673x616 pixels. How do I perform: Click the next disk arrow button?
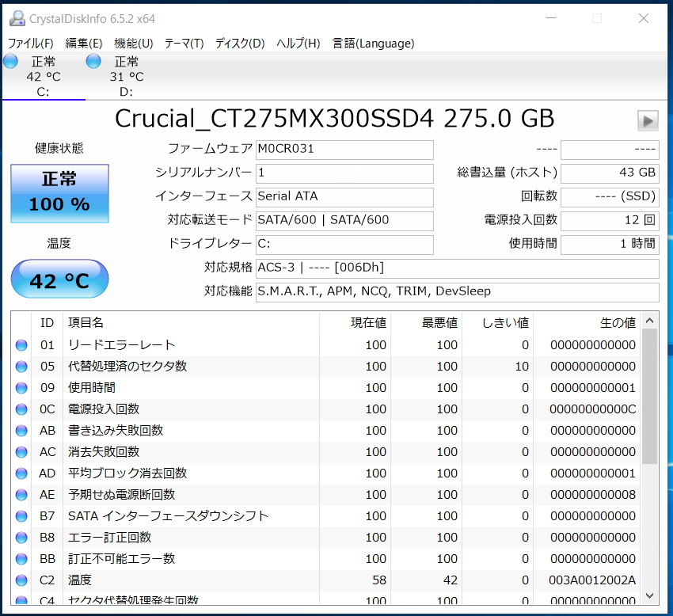pyautogui.click(x=648, y=120)
